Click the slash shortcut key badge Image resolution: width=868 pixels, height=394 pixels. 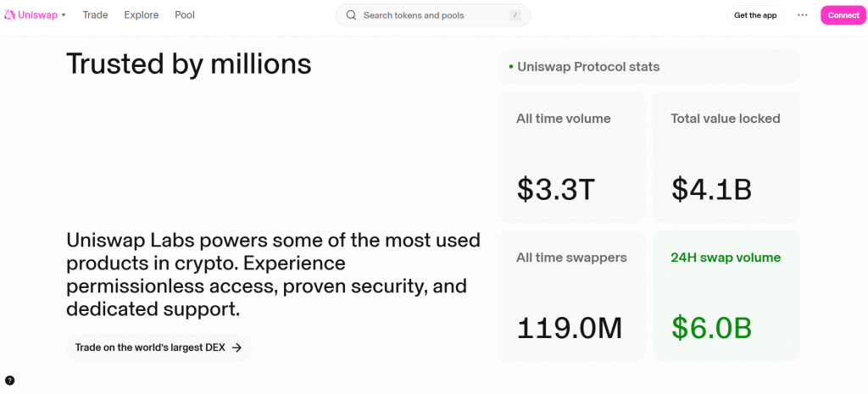click(515, 15)
